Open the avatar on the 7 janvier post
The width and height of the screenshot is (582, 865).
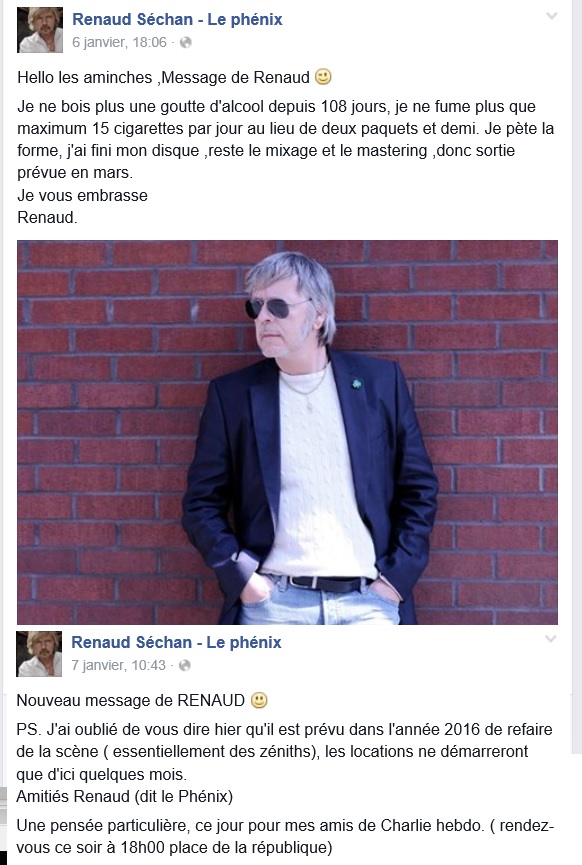(x=39, y=654)
